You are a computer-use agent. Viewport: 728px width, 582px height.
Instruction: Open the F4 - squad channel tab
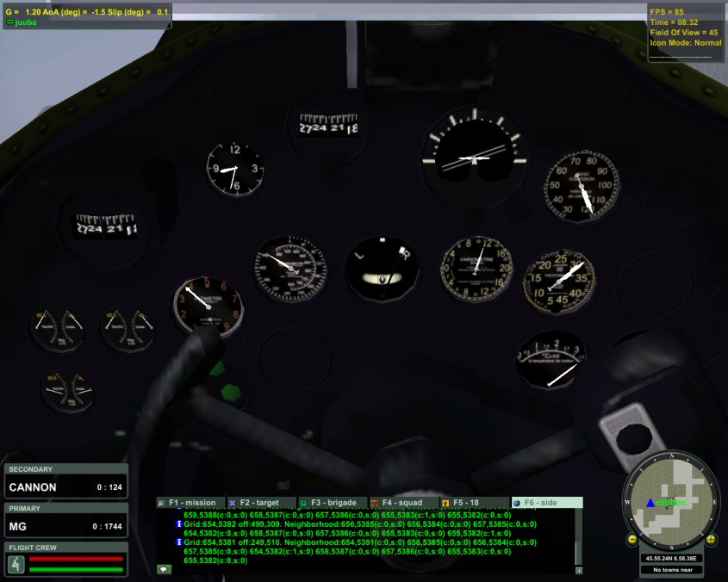(404, 503)
